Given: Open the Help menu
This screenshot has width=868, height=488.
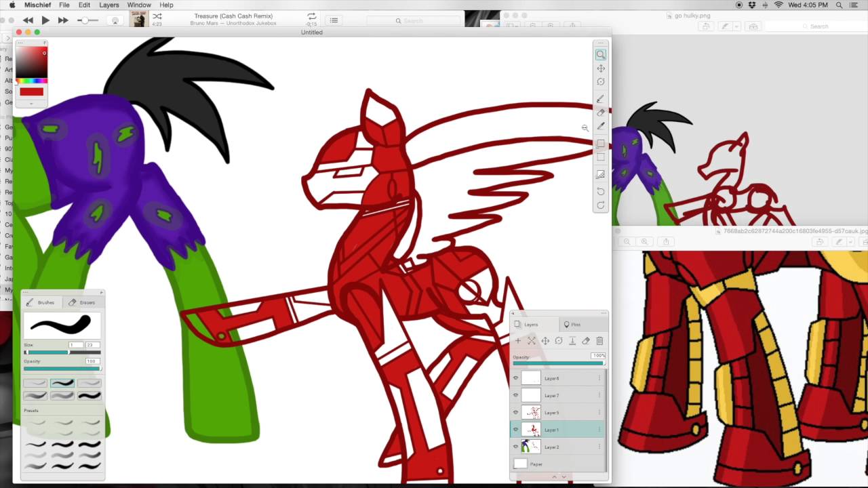Looking at the screenshot, I should (x=166, y=5).
